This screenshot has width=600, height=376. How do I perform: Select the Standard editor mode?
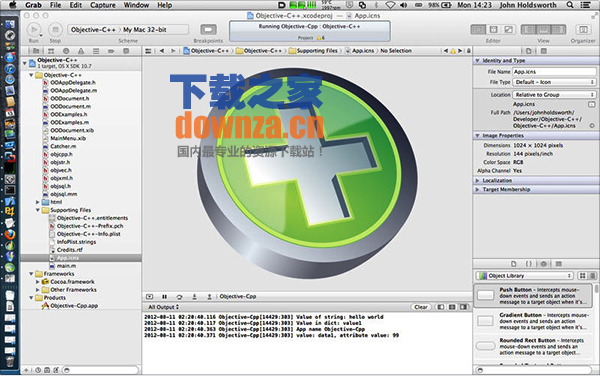point(478,30)
